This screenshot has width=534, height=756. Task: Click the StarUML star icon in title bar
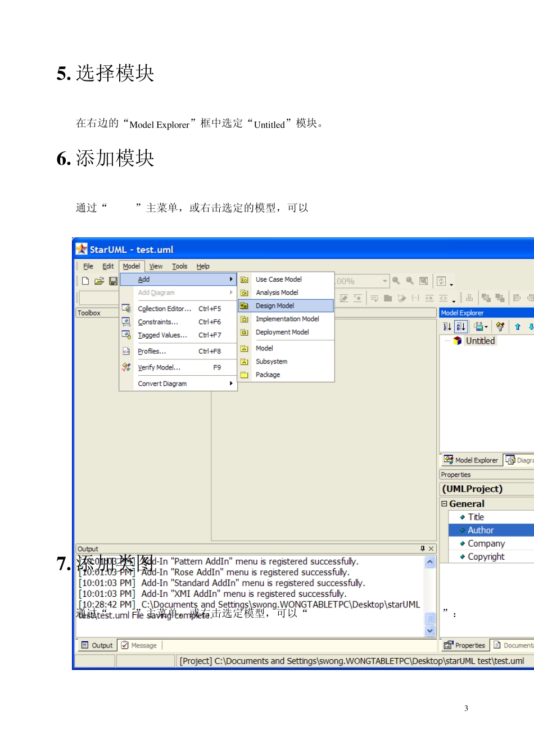[82, 249]
